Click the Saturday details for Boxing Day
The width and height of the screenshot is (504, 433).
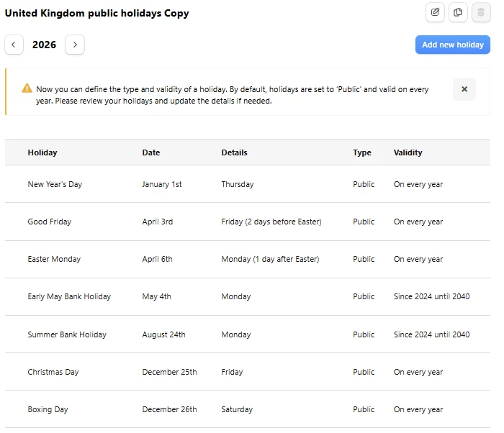pyautogui.click(x=237, y=409)
